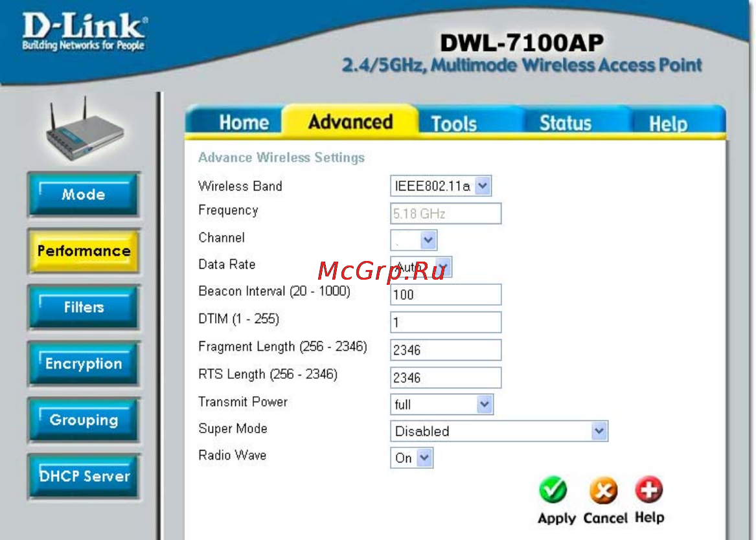Click the Radio Wave label
Image resolution: width=756 pixels, height=540 pixels.
coord(233,455)
